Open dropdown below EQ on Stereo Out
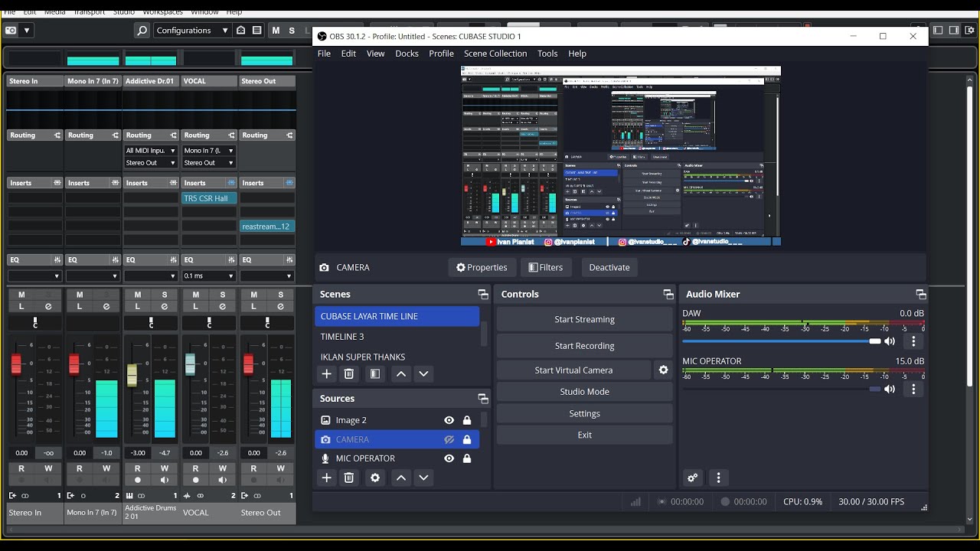 tap(267, 276)
